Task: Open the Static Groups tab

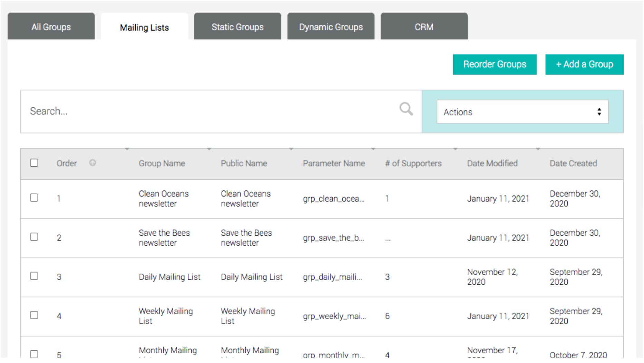Action: [x=237, y=27]
